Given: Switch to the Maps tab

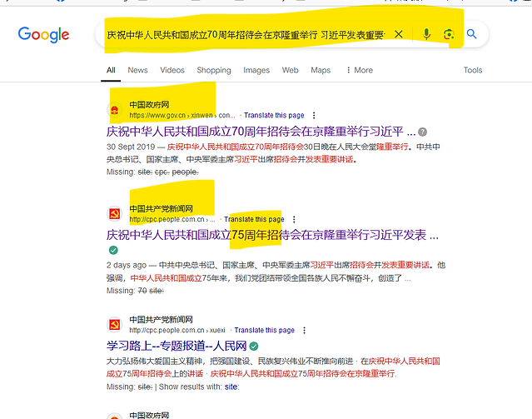Looking at the screenshot, I should tap(321, 70).
